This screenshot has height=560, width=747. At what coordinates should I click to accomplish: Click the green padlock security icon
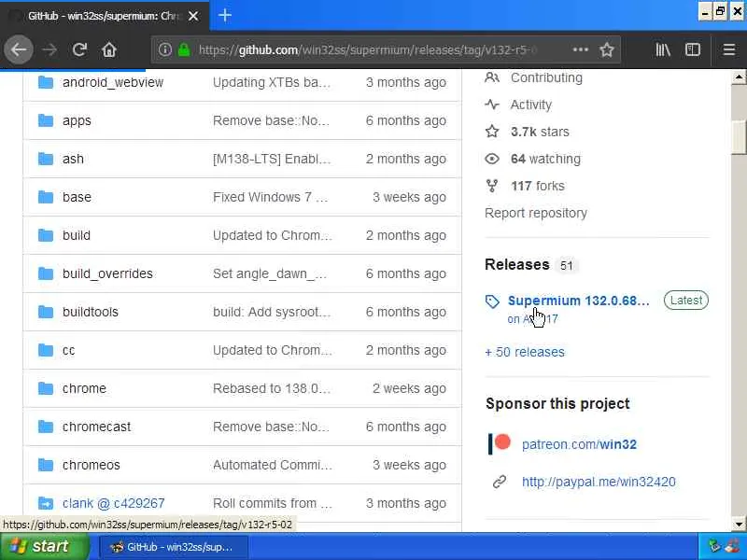coord(184,49)
